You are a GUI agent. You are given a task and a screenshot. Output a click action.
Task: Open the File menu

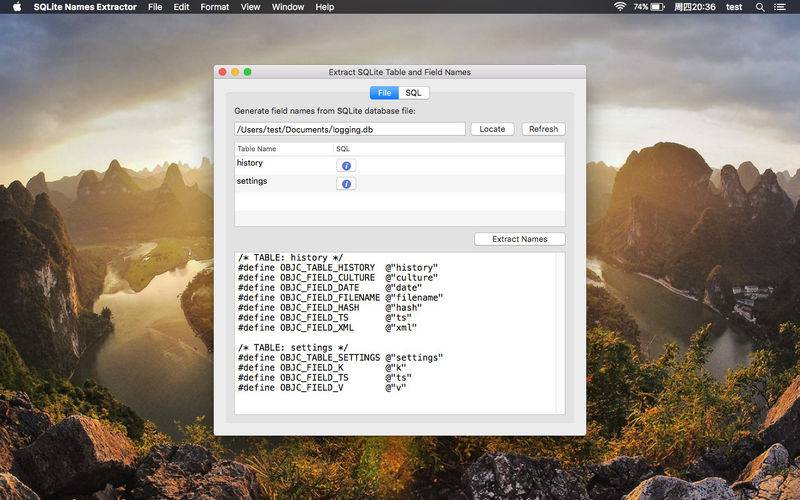pyautogui.click(x=155, y=7)
